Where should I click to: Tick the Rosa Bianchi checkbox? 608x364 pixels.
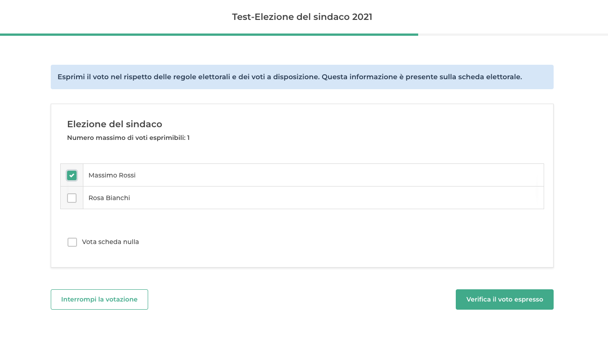[x=72, y=198]
